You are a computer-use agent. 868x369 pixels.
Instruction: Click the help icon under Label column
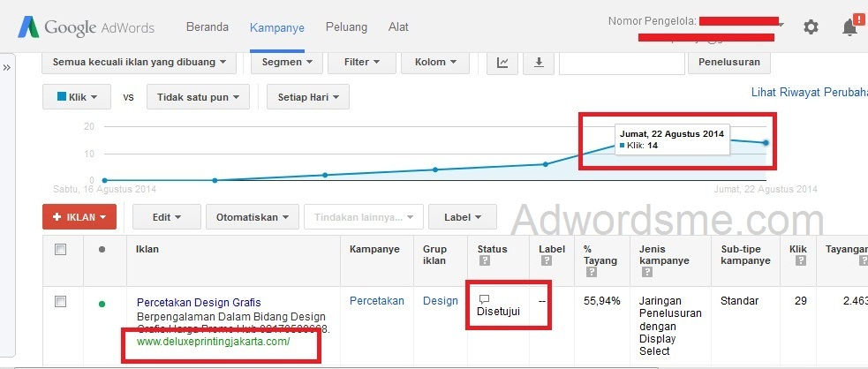coord(546,260)
